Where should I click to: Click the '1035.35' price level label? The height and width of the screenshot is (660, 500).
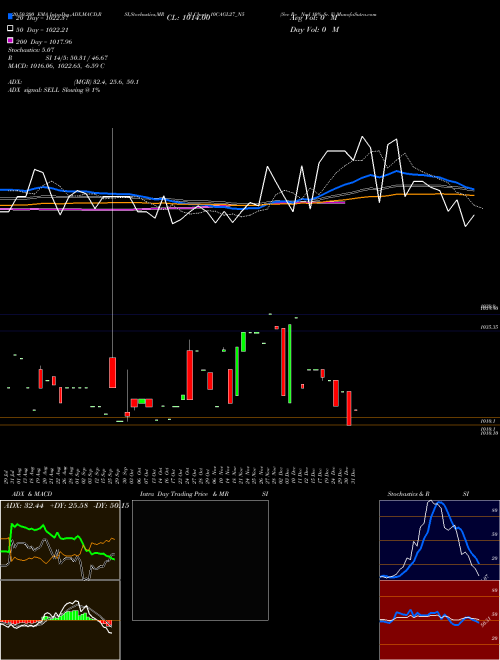(x=490, y=327)
